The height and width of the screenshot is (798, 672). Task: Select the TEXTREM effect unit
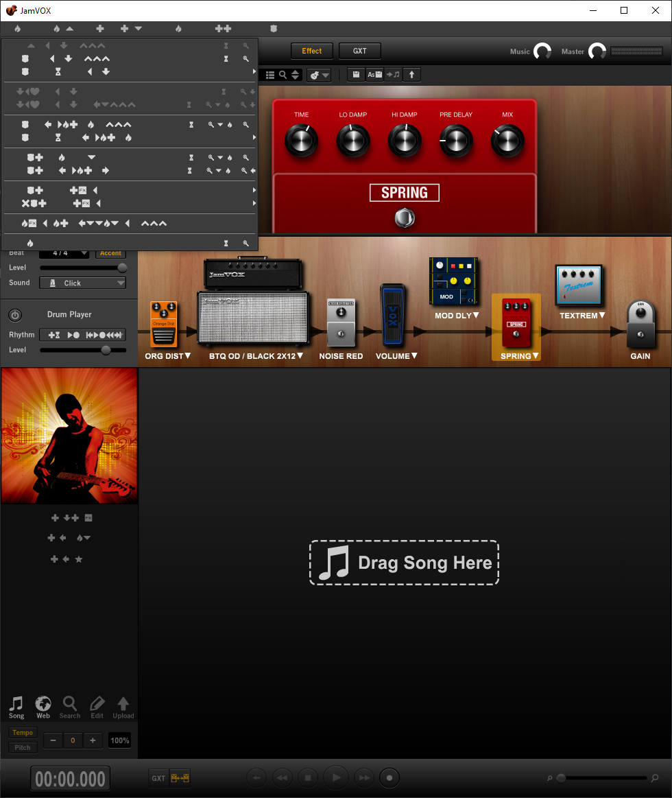579,285
